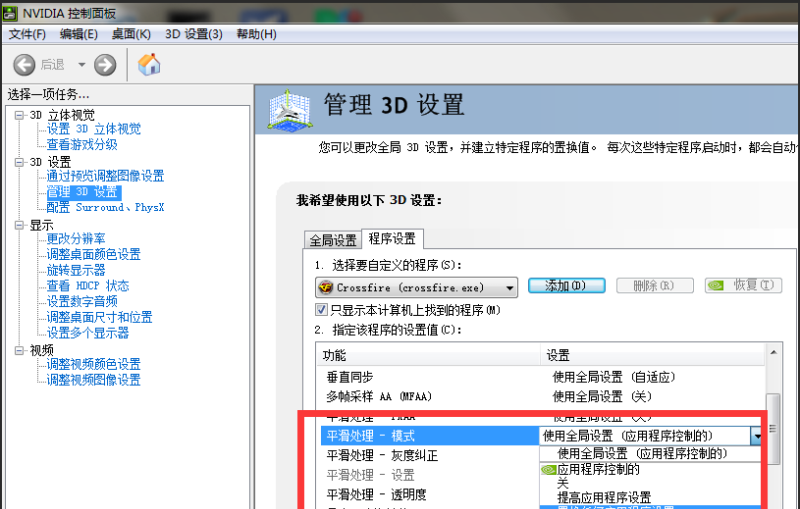
Task: Open 调整视频图像设置 link
Action: coord(94,380)
